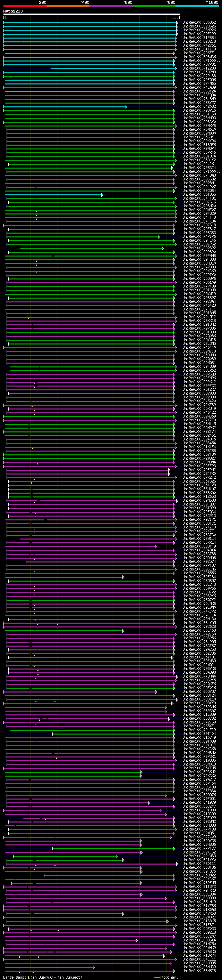
Task: Click label UniRef100_A5YWI9
Action: point(199,294)
